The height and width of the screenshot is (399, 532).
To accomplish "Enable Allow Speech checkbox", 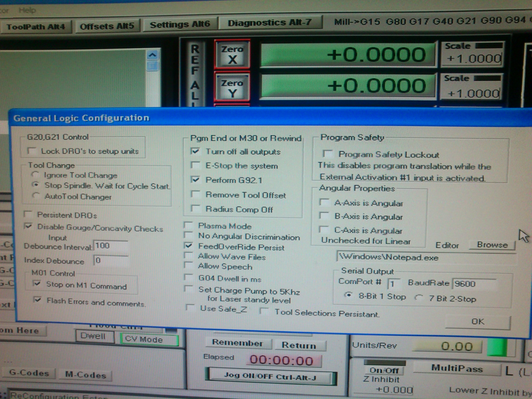I will [188, 266].
